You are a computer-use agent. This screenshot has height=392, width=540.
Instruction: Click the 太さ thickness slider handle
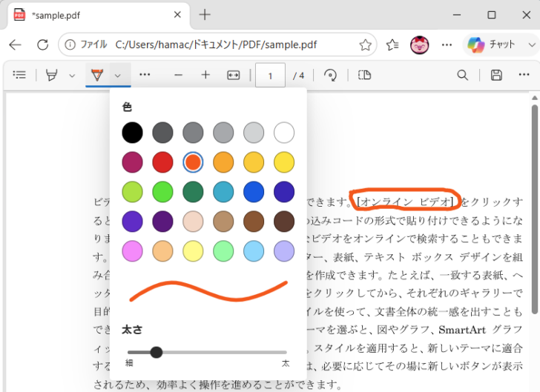click(x=157, y=352)
